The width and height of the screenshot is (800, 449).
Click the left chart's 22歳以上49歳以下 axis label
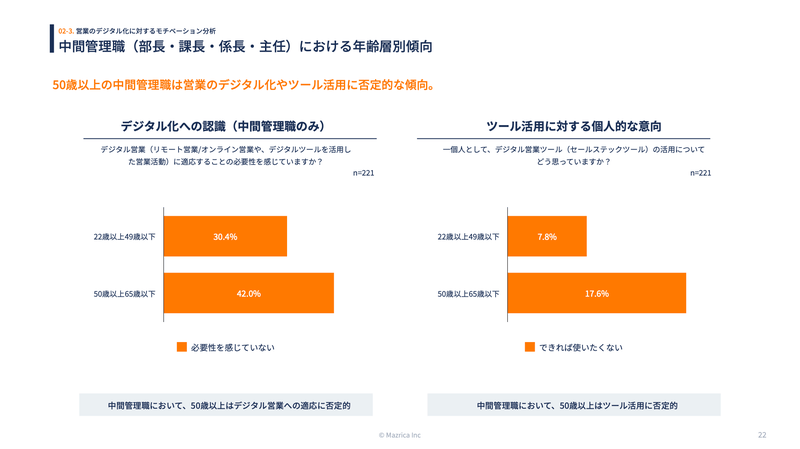[124, 237]
